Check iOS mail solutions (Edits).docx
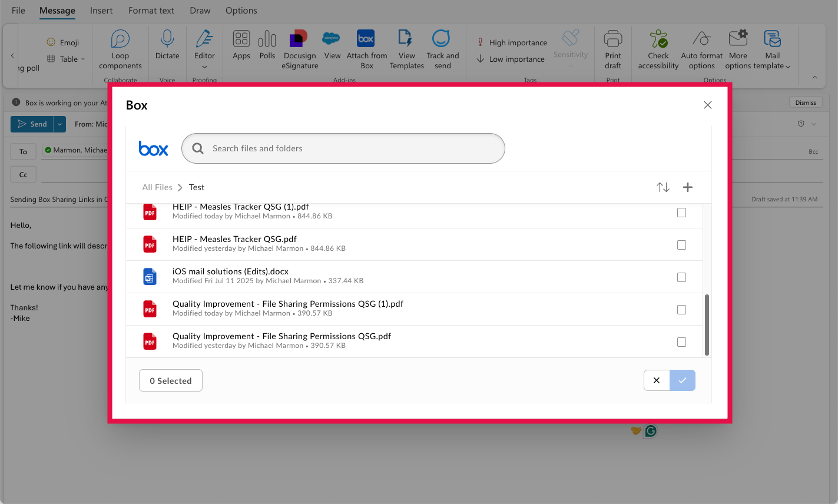The width and height of the screenshot is (838, 504). [681, 277]
